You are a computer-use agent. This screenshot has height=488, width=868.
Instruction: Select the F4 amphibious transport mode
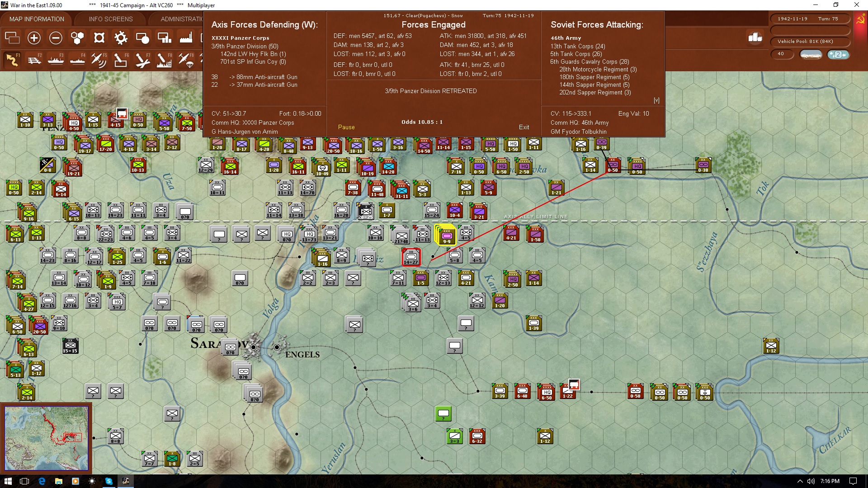point(77,60)
